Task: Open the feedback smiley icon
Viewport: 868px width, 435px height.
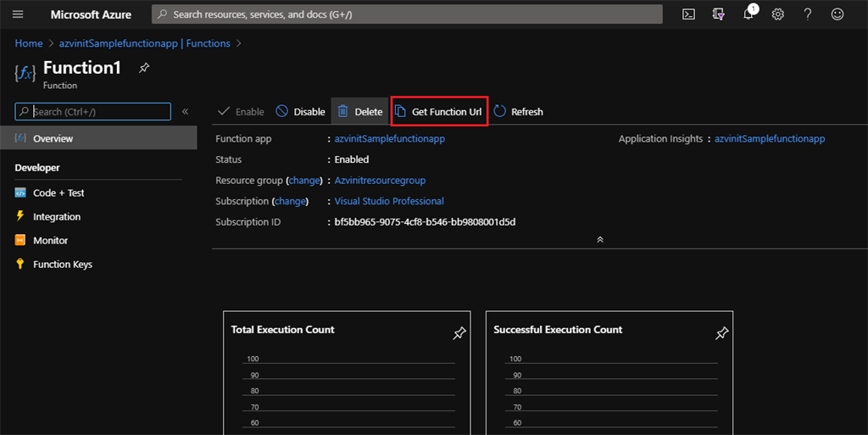Action: click(837, 14)
